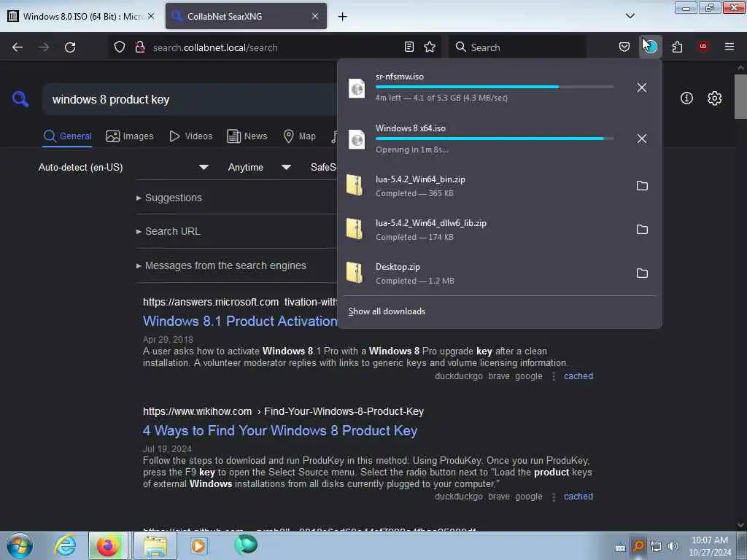Show Desktop.zip in its folder
The width and height of the screenshot is (747, 560).
pos(642,273)
